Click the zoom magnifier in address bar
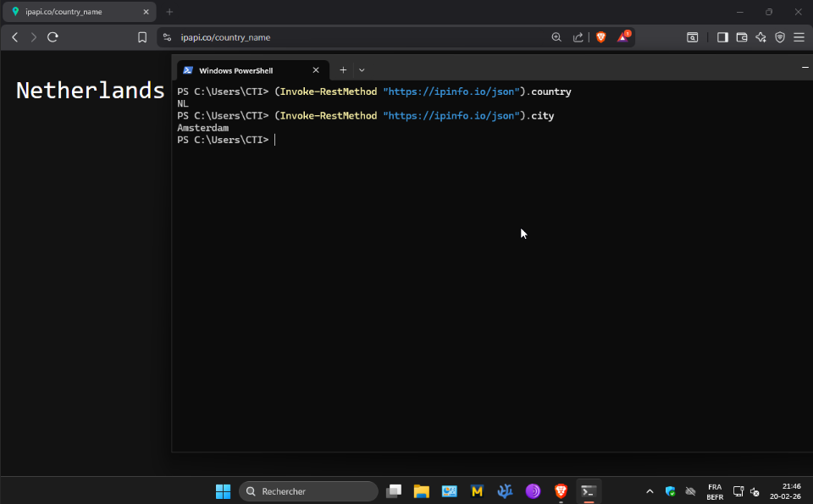The height and width of the screenshot is (504, 813). (x=556, y=37)
